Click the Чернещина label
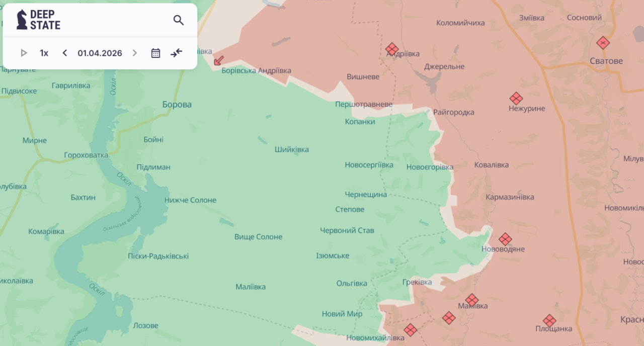This screenshot has height=346, width=644. 366,194
